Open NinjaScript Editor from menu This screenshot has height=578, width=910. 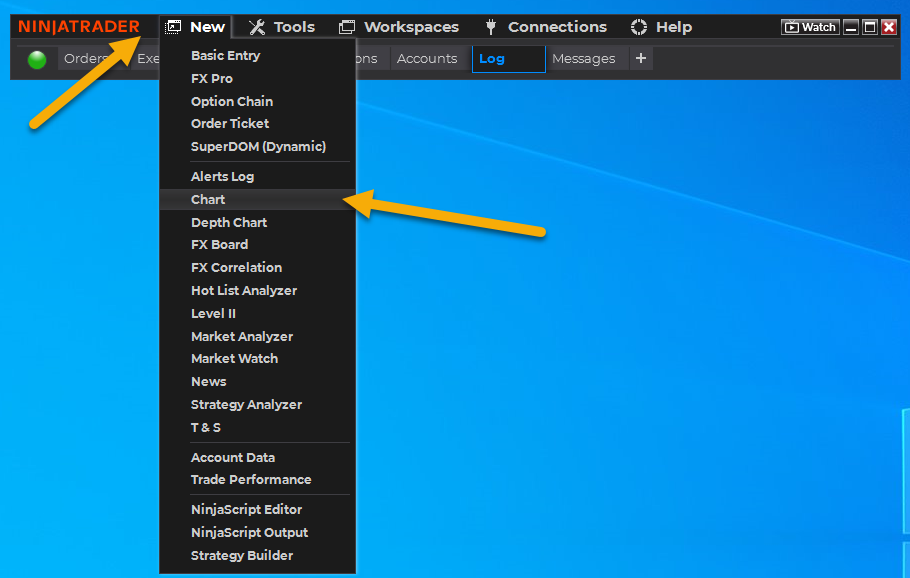tap(246, 510)
